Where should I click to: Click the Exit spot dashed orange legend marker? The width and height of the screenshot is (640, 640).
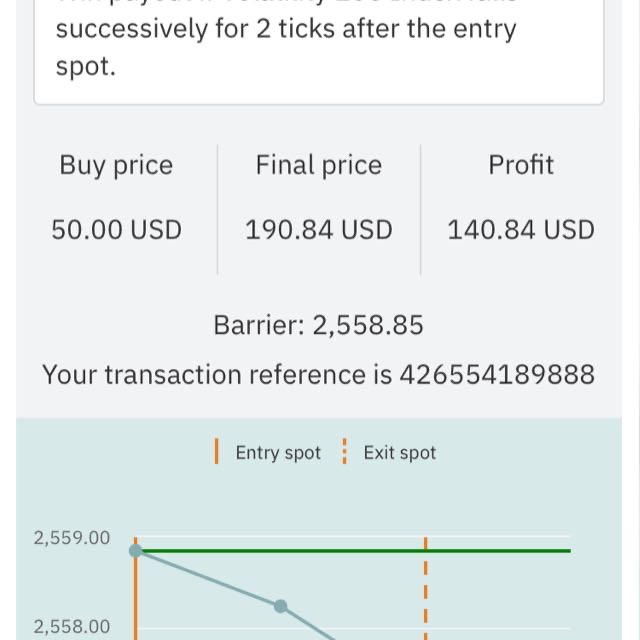[344, 452]
